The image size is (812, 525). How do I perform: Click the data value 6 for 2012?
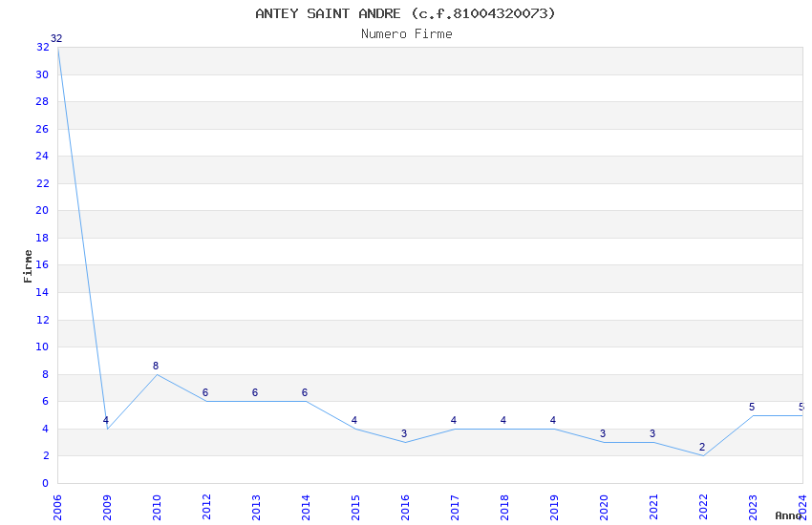pos(205,392)
